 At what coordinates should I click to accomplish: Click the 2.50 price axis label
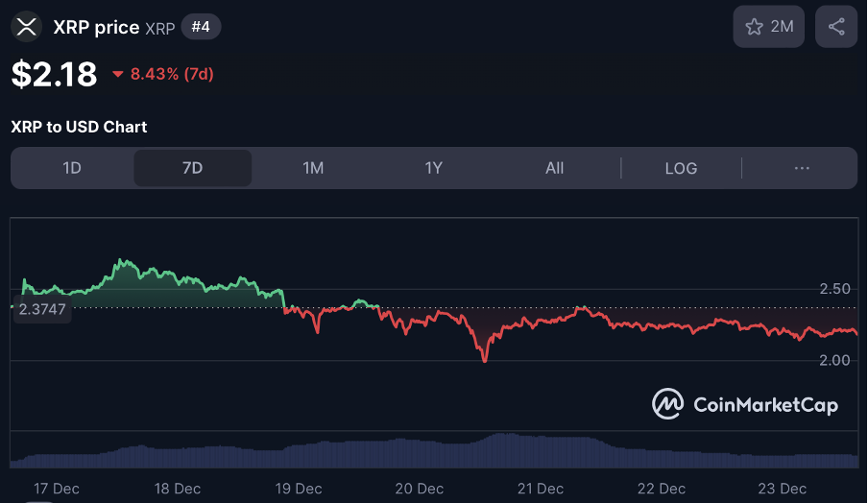pyautogui.click(x=835, y=289)
